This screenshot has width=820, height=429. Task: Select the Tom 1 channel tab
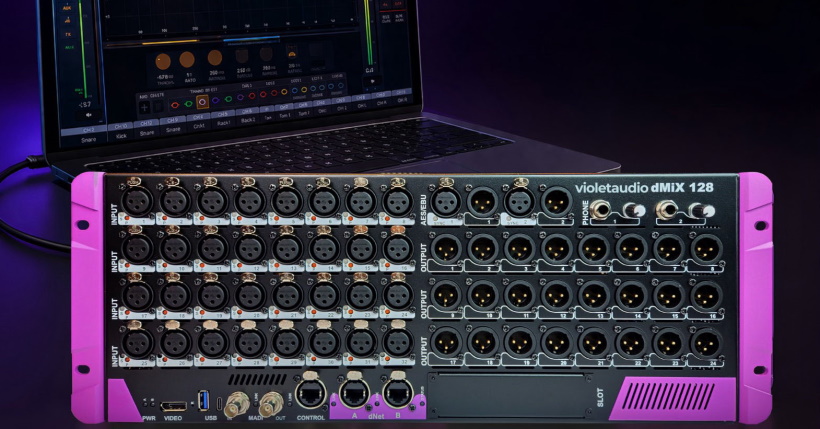click(x=284, y=111)
